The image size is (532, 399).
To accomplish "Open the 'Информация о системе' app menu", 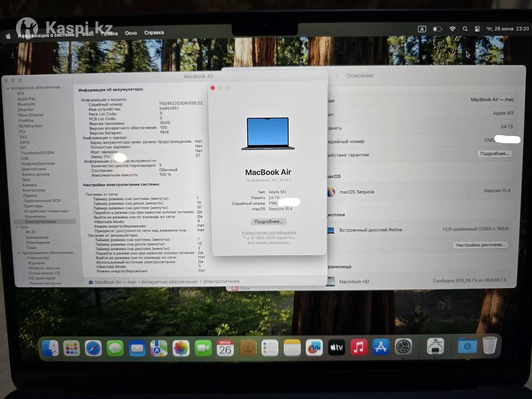I will click(46, 35).
